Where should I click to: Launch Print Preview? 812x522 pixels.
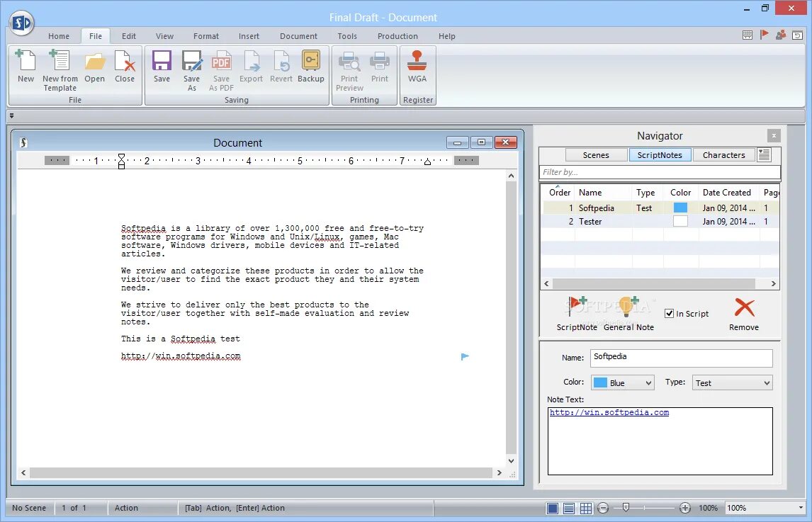[349, 70]
